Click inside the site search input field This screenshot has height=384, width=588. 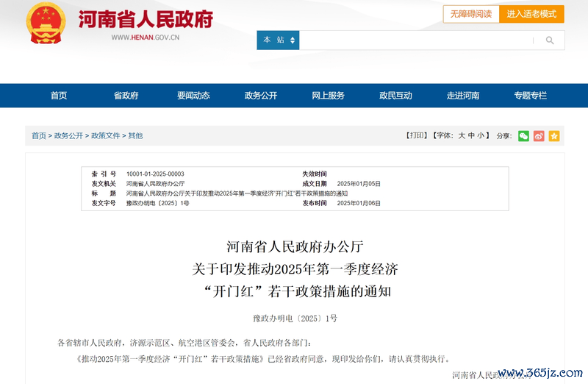click(416, 40)
